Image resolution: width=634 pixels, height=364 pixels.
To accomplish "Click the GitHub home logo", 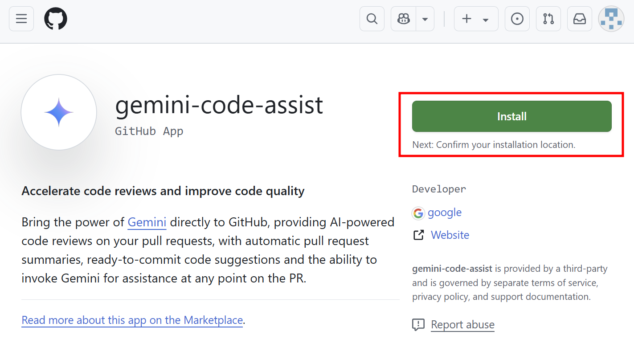I will click(55, 19).
